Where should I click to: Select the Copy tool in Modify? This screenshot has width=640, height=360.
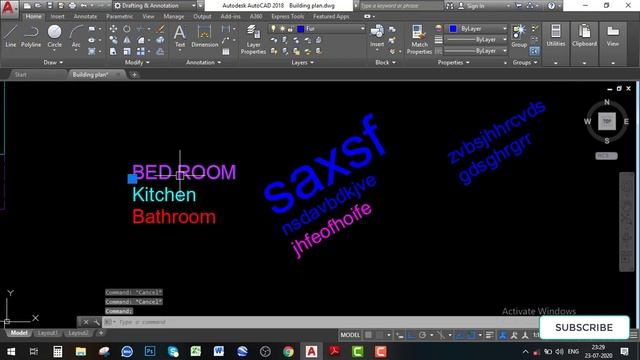(x=113, y=40)
